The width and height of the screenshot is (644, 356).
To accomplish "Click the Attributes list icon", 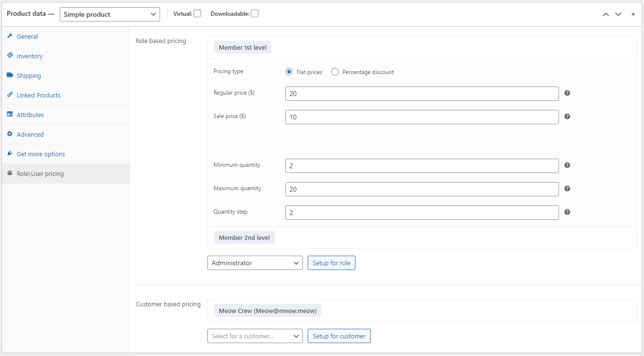I will click(10, 114).
